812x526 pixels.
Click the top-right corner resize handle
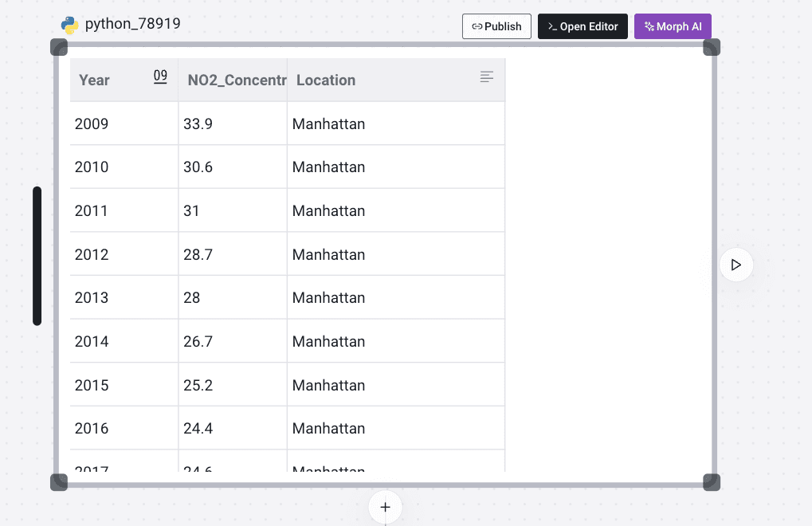click(x=712, y=47)
